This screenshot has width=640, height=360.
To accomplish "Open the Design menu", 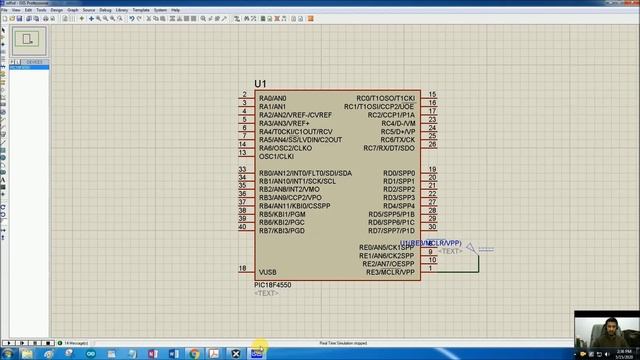I will pos(57,10).
